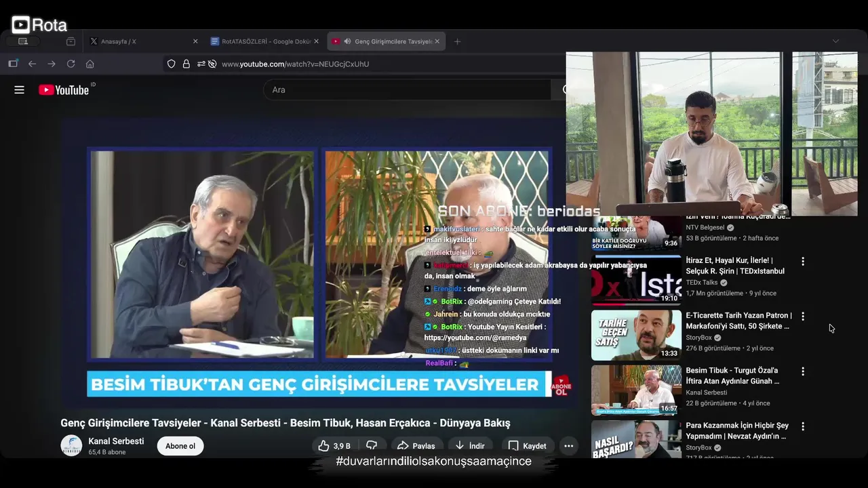Image resolution: width=868 pixels, height=488 pixels.
Task: Click the browser back arrow
Action: (32, 64)
